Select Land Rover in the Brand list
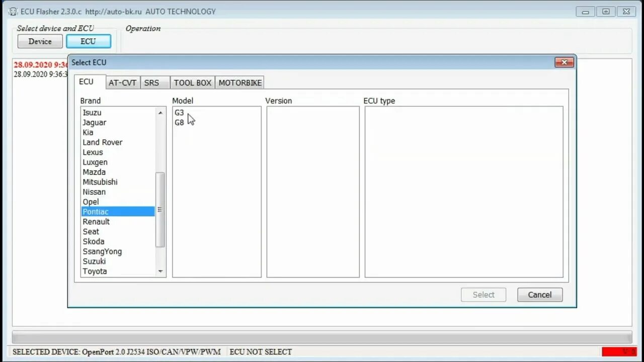The image size is (644, 362). point(103,142)
